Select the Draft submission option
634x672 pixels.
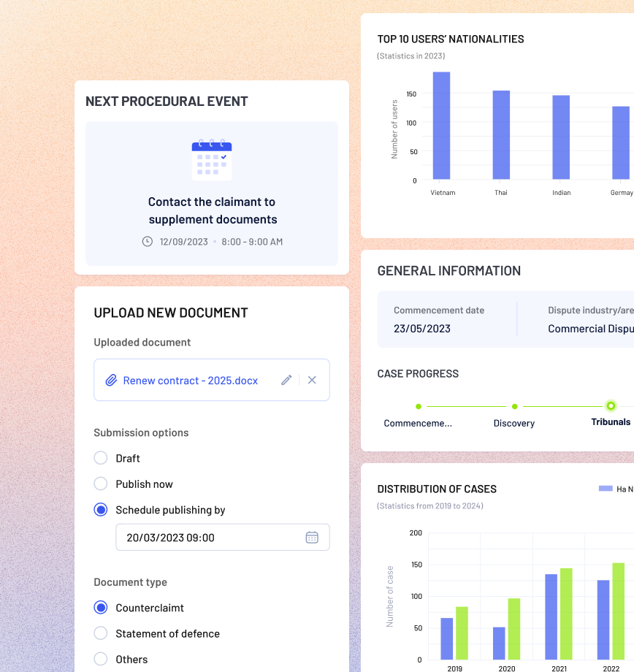tap(101, 458)
